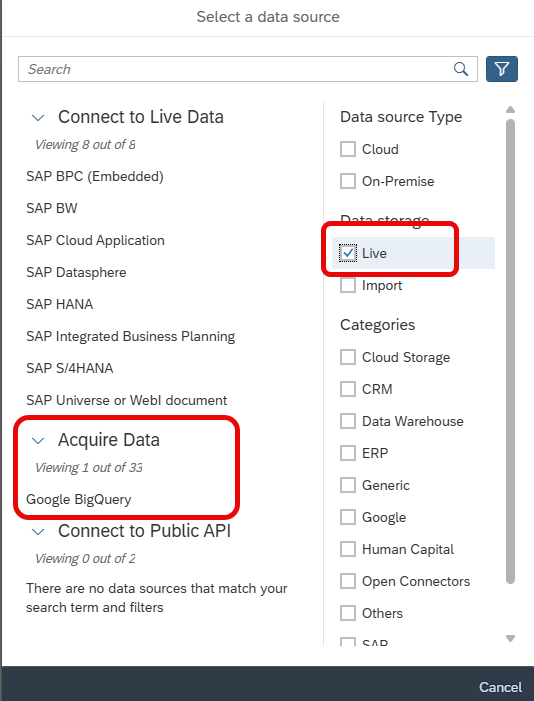Click the scrollbar down arrow
534x701 pixels.
[x=510, y=638]
